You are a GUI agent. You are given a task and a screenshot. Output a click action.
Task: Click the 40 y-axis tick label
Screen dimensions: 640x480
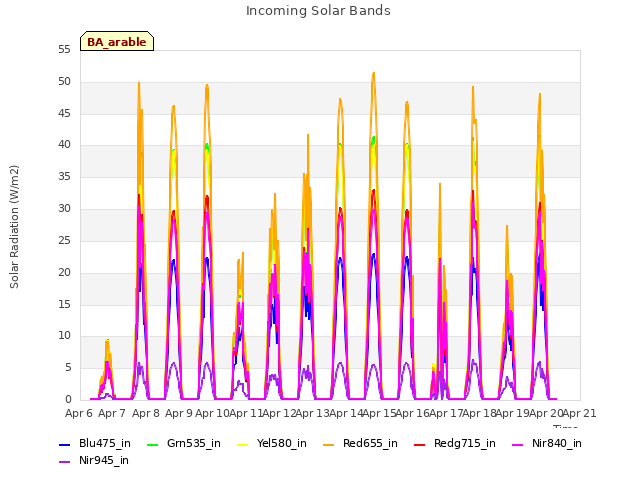point(64,144)
